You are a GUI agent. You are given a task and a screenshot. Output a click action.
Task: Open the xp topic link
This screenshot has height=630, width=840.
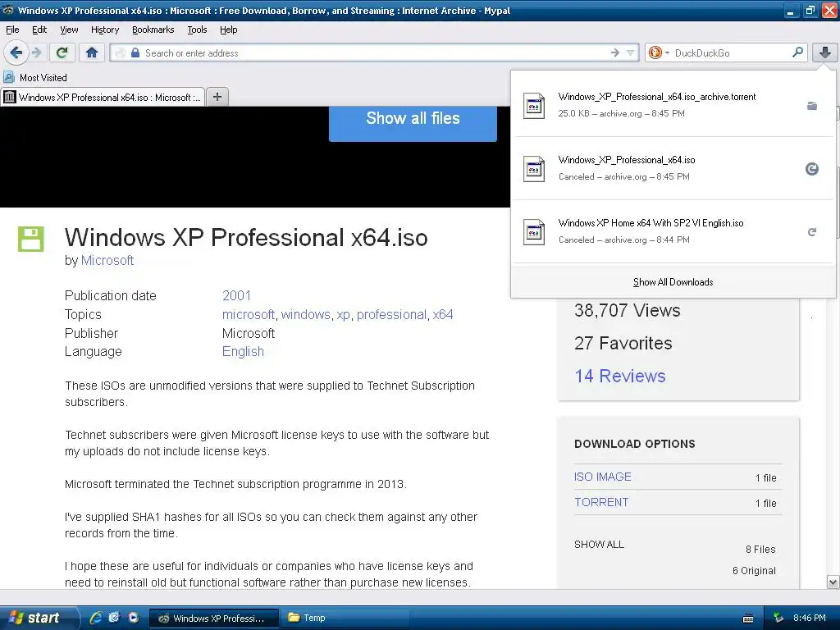click(x=343, y=314)
